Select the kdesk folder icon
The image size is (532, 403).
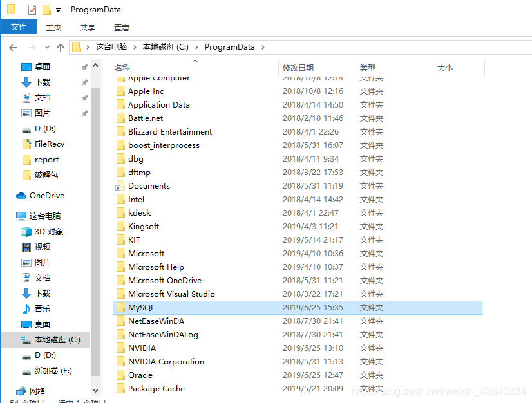pos(120,212)
